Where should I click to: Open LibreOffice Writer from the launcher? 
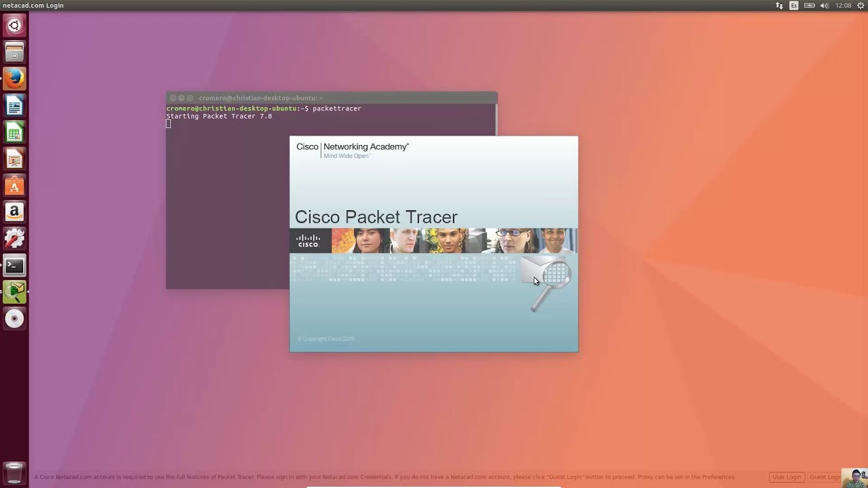point(14,106)
